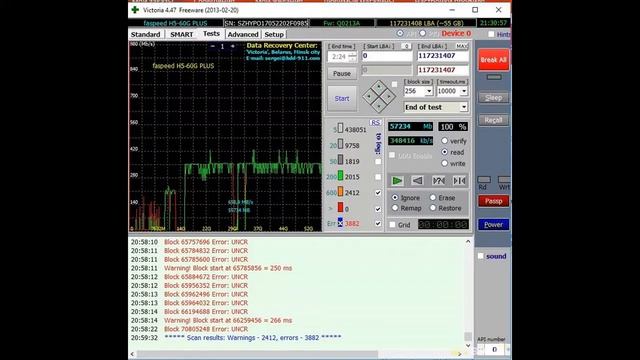
Task: Click the right arrow on diamond pad
Action: coord(389,96)
